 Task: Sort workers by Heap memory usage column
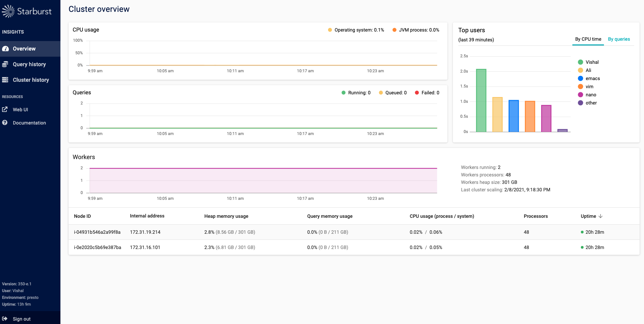click(x=226, y=216)
